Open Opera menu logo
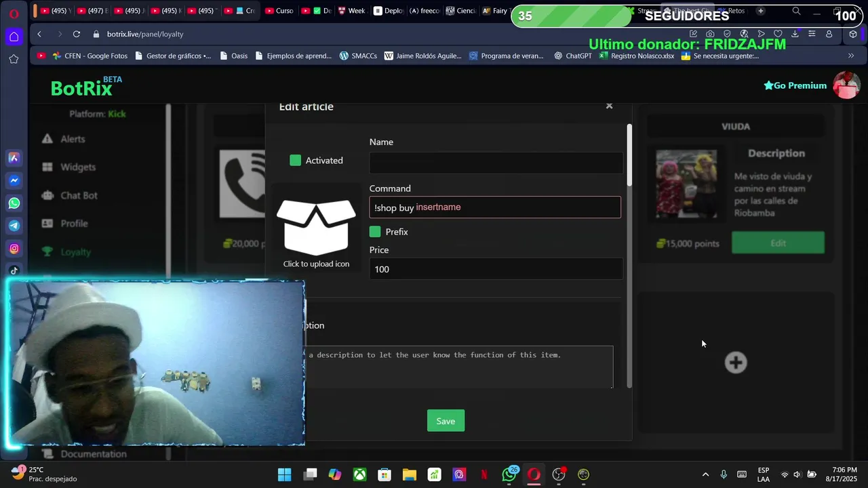Viewport: 868px width, 488px height. (14, 13)
